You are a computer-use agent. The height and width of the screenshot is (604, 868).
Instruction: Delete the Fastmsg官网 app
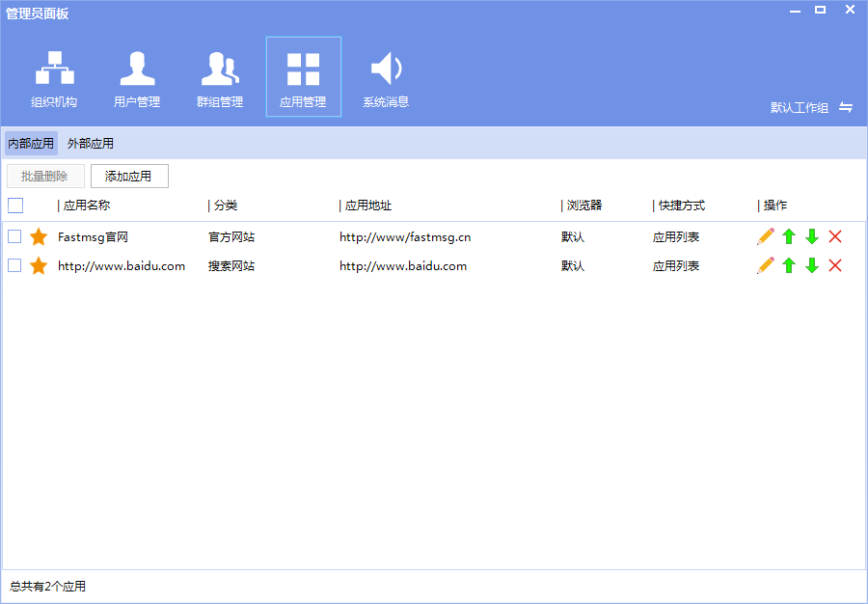(835, 237)
